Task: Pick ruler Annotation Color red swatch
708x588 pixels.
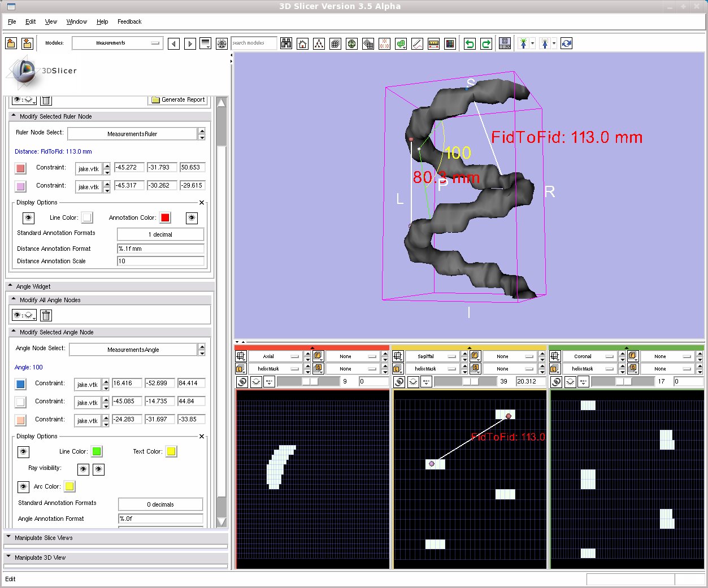Action: coord(165,218)
